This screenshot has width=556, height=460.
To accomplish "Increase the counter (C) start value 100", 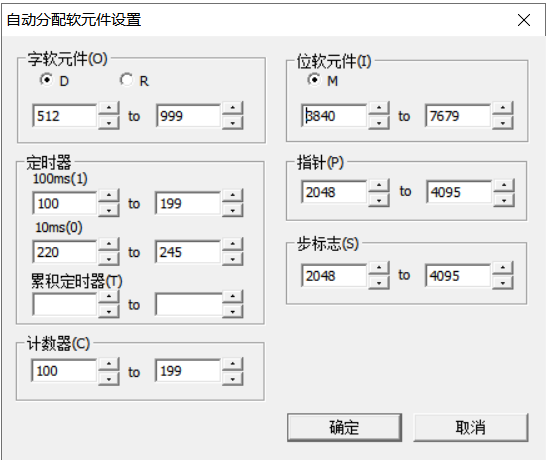I will click(x=109, y=364).
